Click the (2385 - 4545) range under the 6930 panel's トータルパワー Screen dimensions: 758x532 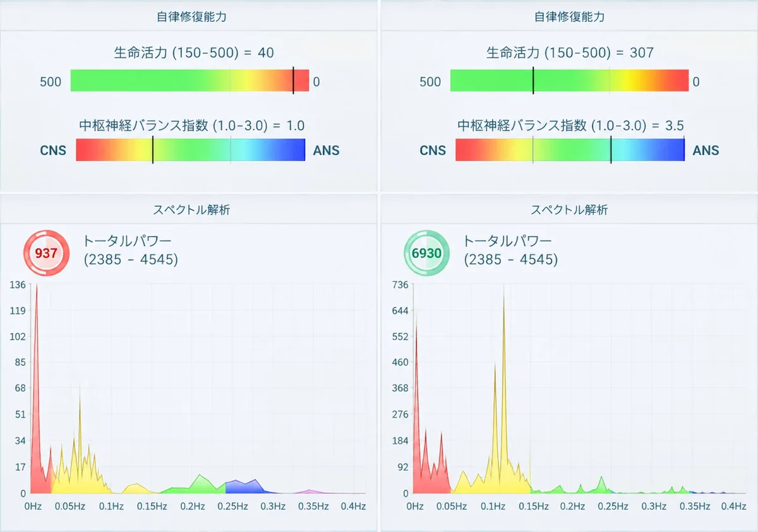click(511, 260)
